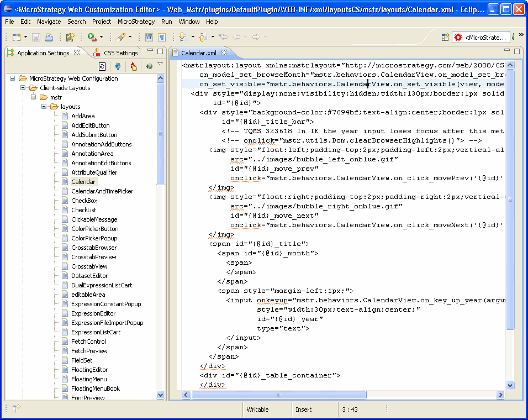Click the Last Edit Location icon
The height and width of the screenshot is (420, 528).
pyautogui.click(x=223, y=37)
